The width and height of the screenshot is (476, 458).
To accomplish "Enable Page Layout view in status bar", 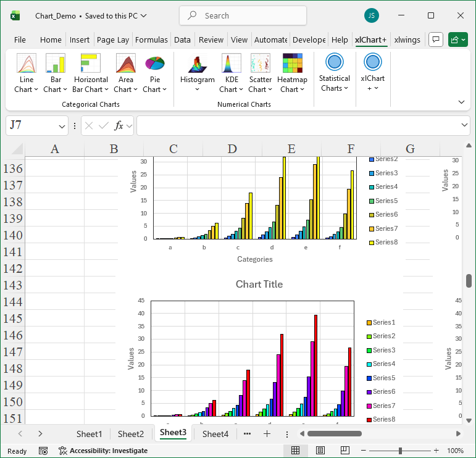I will click(319, 451).
